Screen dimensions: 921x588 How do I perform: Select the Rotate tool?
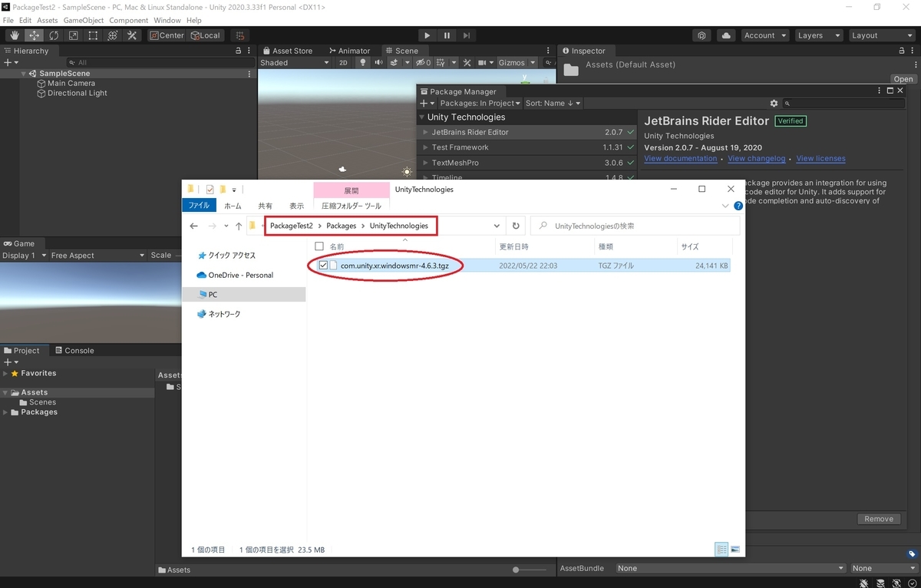pyautogui.click(x=54, y=35)
